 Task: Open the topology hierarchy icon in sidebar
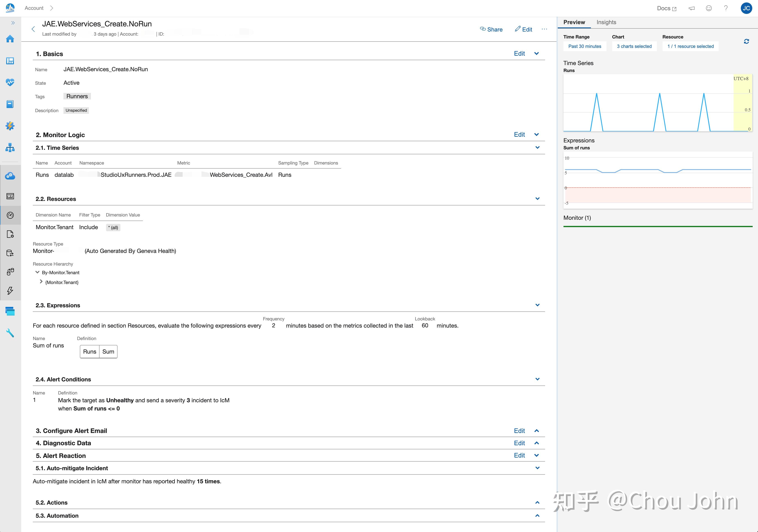pos(10,148)
